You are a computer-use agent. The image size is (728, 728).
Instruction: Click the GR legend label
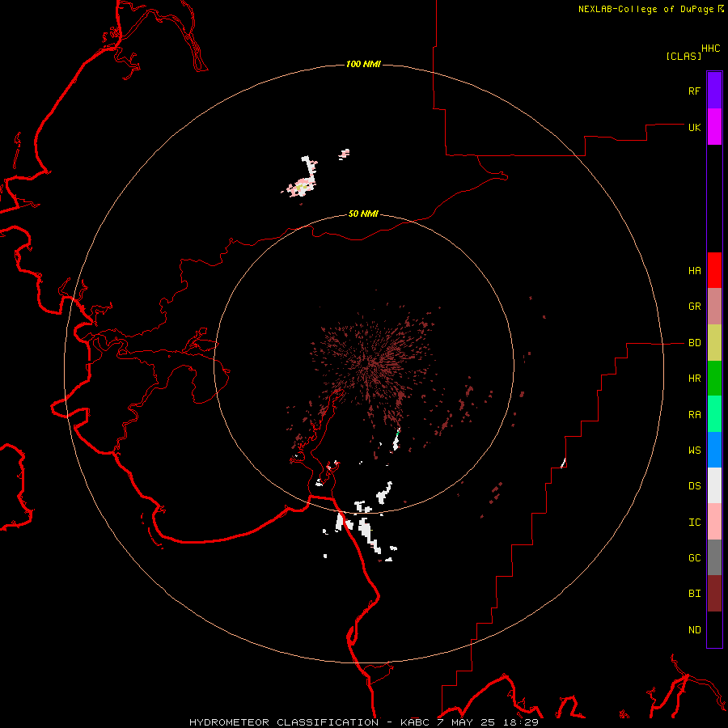pos(694,307)
